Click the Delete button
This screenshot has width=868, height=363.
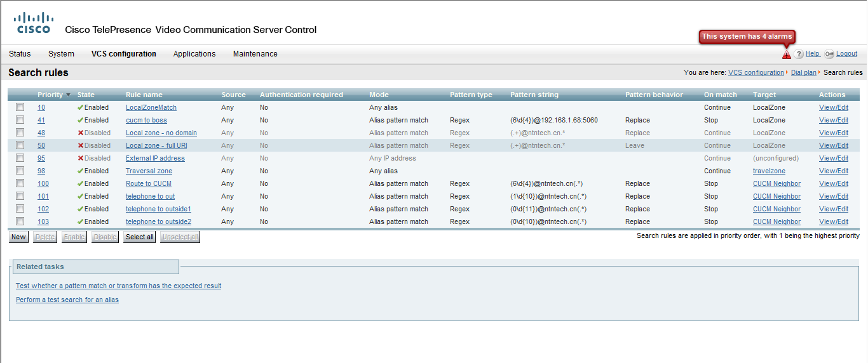click(44, 237)
